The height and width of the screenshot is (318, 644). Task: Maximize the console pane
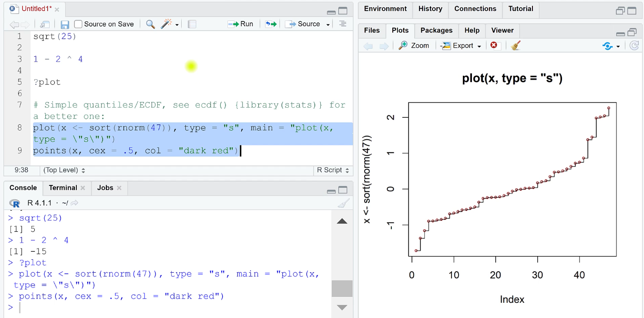(343, 190)
